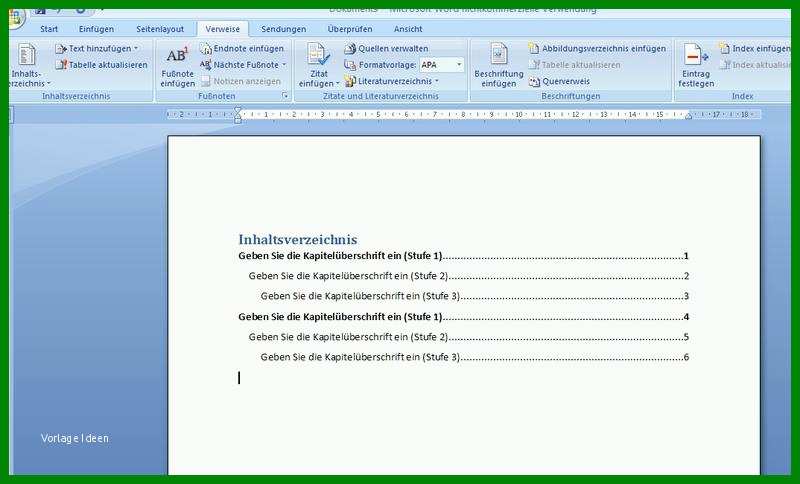Expand the Zitat einfügen dropdown arrow

click(337, 84)
